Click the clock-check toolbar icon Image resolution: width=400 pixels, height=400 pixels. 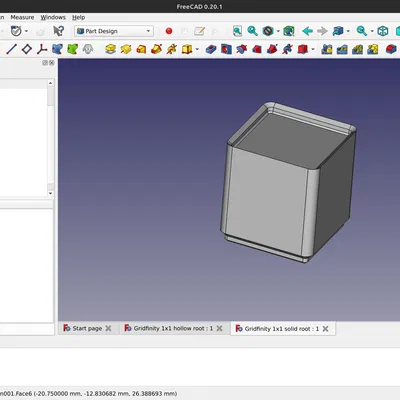point(16,31)
